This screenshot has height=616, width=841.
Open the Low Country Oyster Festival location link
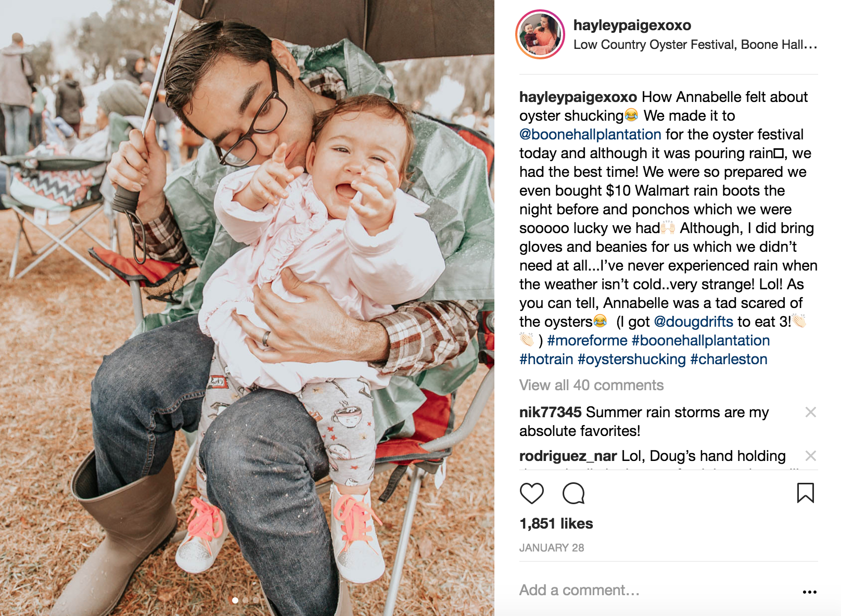point(695,45)
